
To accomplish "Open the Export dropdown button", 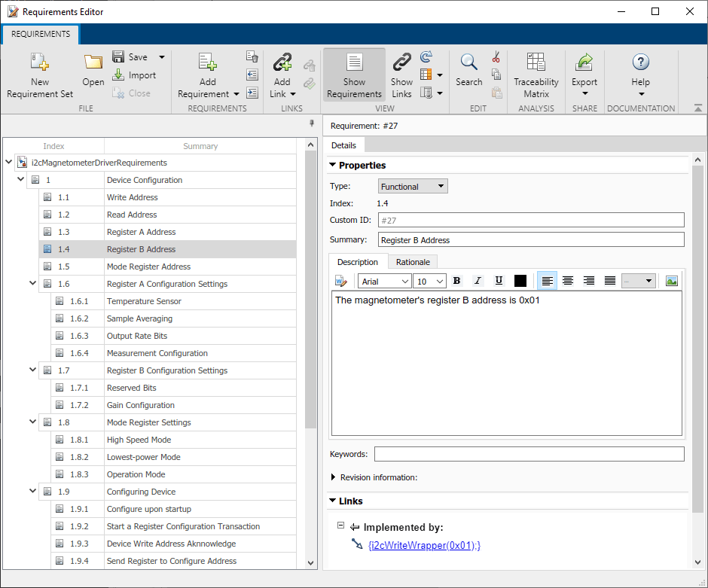I will click(584, 75).
